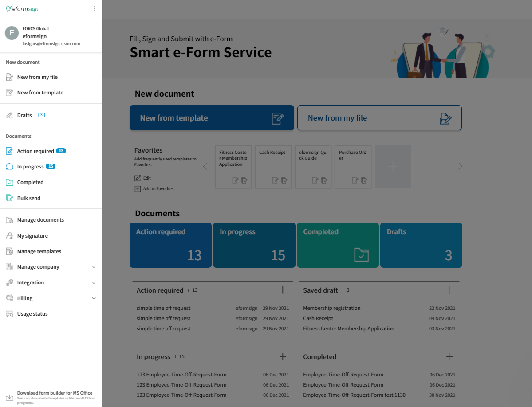Click Add to Favorites link
This screenshot has width=532, height=407.
tap(154, 189)
